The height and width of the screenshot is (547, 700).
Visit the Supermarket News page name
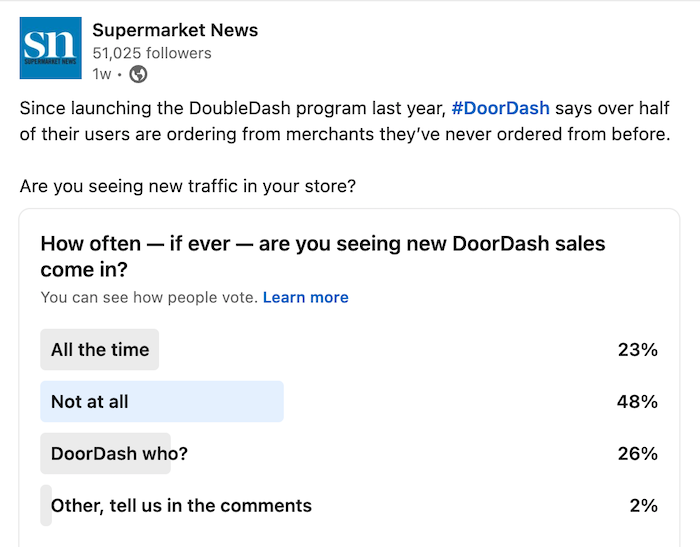click(x=175, y=30)
